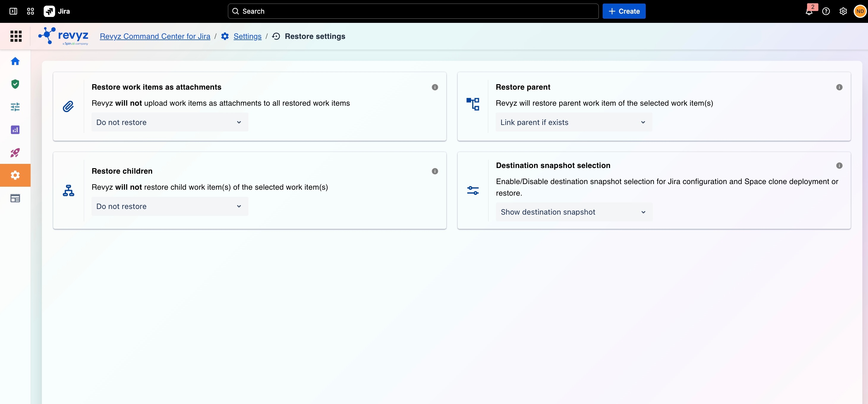Expand the Restore children dropdown
The image size is (868, 404).
click(170, 206)
